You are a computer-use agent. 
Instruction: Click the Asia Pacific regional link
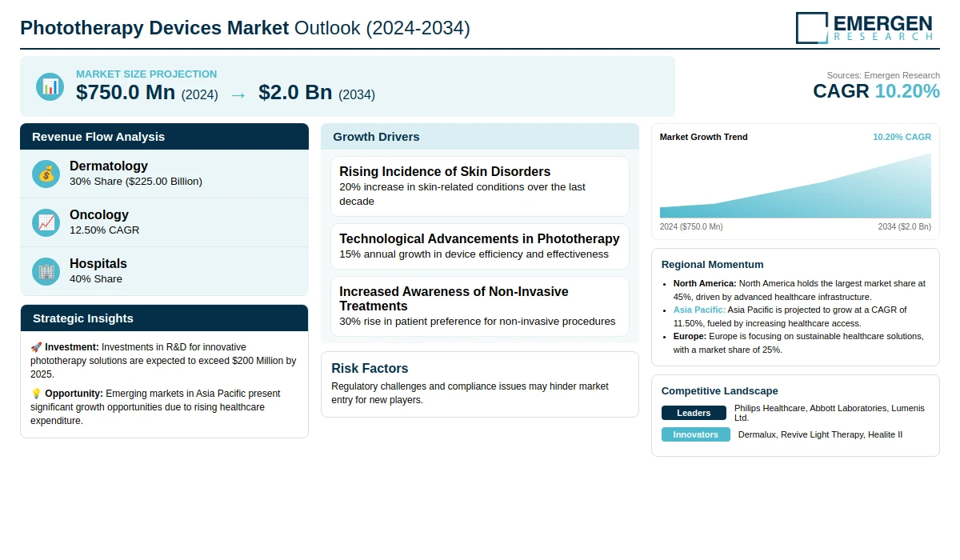point(699,310)
